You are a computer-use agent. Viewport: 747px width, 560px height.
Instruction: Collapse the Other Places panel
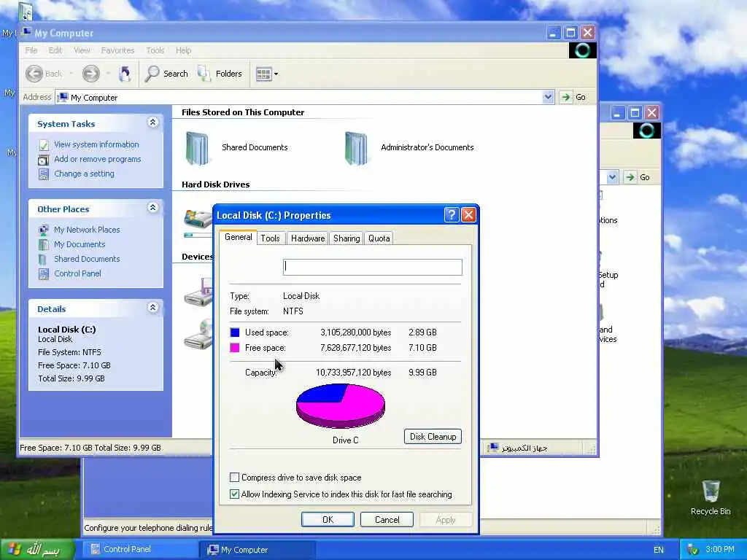pos(153,208)
